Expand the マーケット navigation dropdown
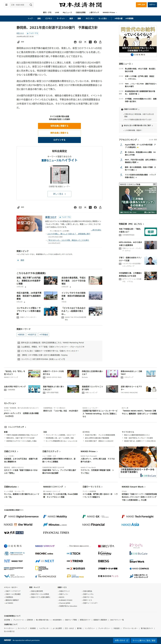Image resolution: width=161 pixels, height=644 pixels. [x=61, y=19]
